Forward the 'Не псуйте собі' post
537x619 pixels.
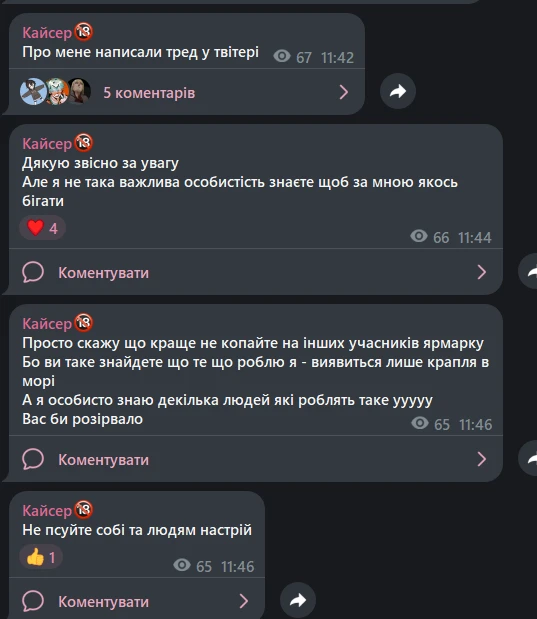point(298,600)
